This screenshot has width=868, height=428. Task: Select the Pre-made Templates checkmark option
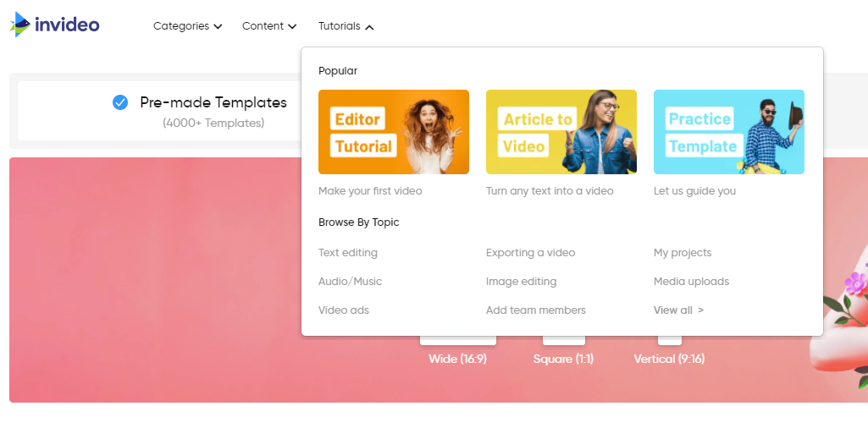click(120, 102)
